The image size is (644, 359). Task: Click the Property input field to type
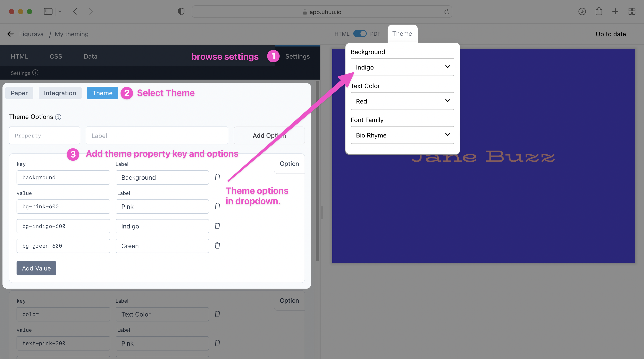[44, 135]
